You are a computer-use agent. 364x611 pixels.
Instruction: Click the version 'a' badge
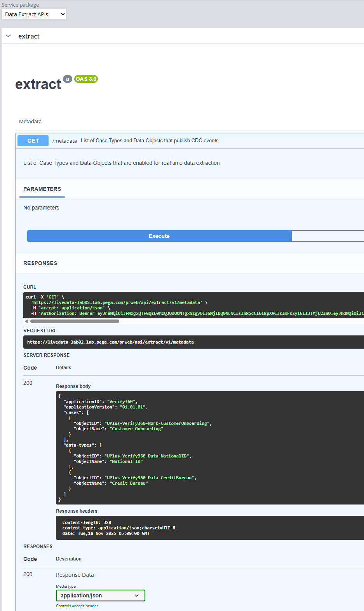68,79
